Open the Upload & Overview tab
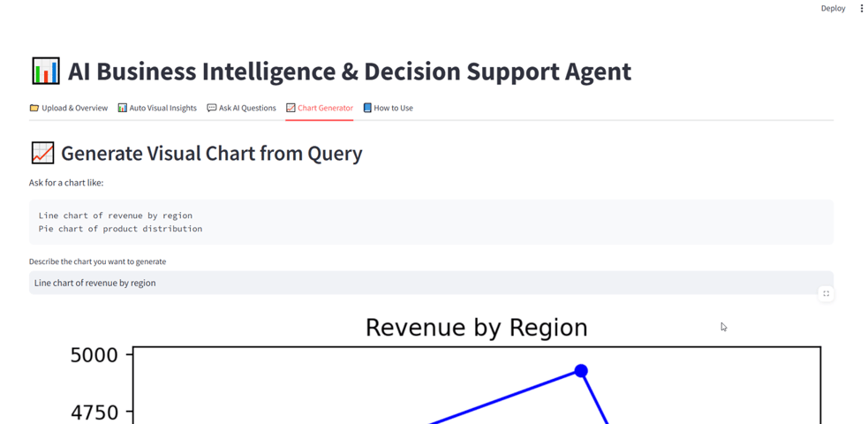The height and width of the screenshot is (424, 868). tap(69, 108)
